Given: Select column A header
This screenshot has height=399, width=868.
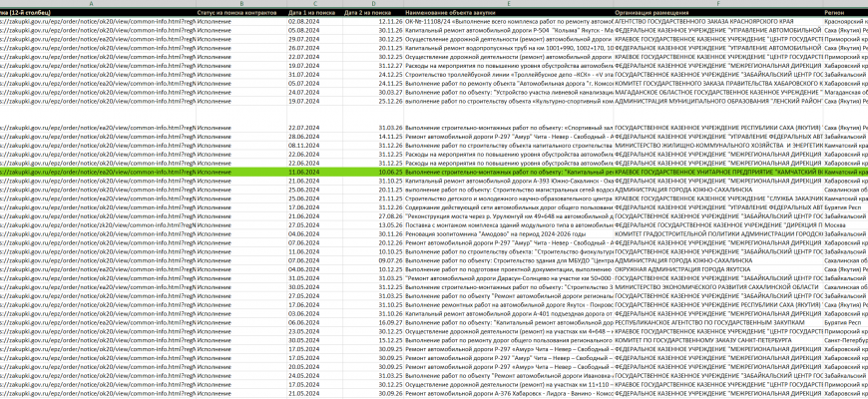Looking at the screenshot, I should (x=92, y=4).
